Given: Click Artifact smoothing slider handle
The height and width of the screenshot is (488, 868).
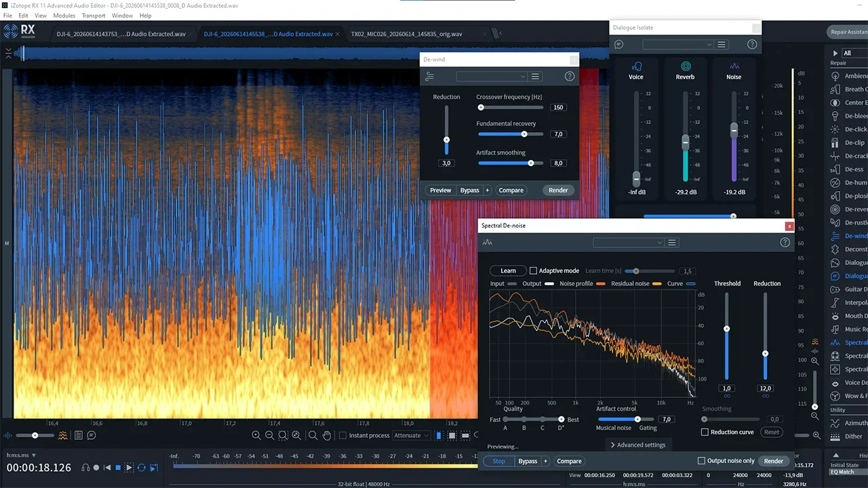Looking at the screenshot, I should [531, 163].
